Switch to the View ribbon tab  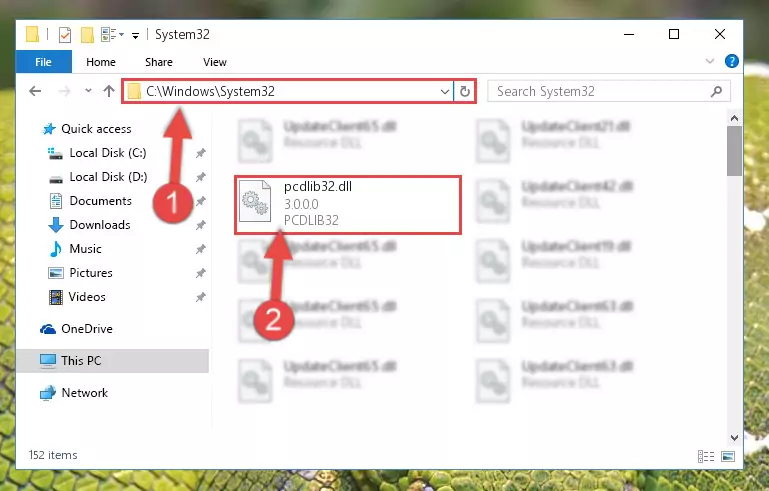(215, 62)
